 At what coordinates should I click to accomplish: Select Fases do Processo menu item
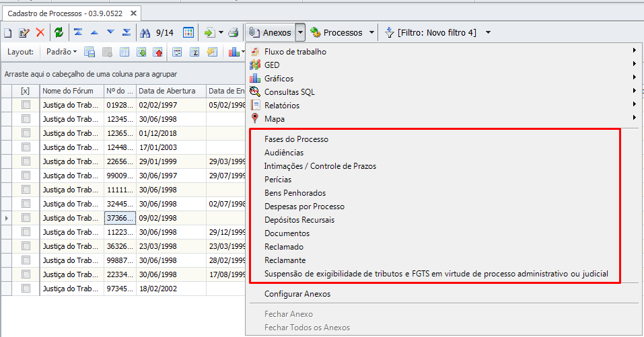pyautogui.click(x=297, y=139)
